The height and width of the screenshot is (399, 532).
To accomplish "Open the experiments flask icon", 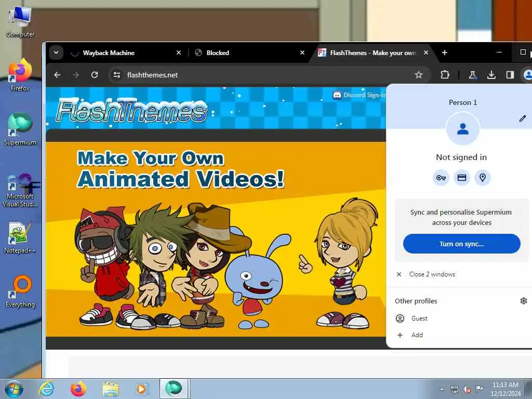I will click(x=472, y=75).
